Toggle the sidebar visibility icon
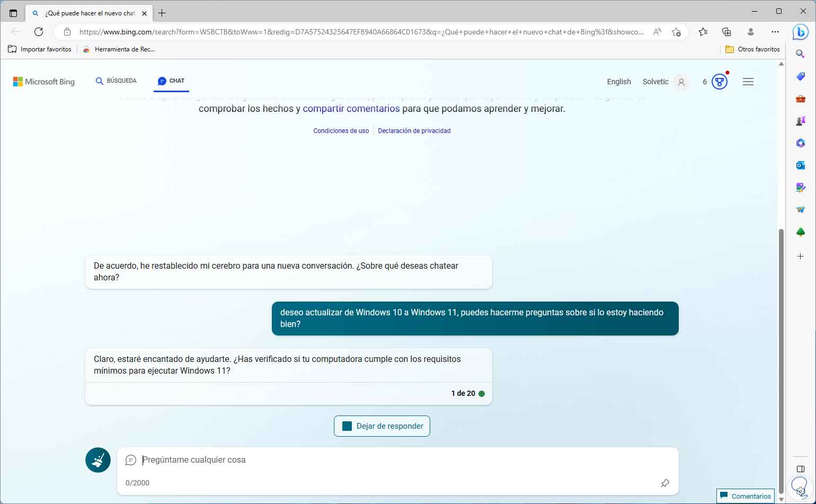Image resolution: width=816 pixels, height=504 pixels. tap(801, 469)
